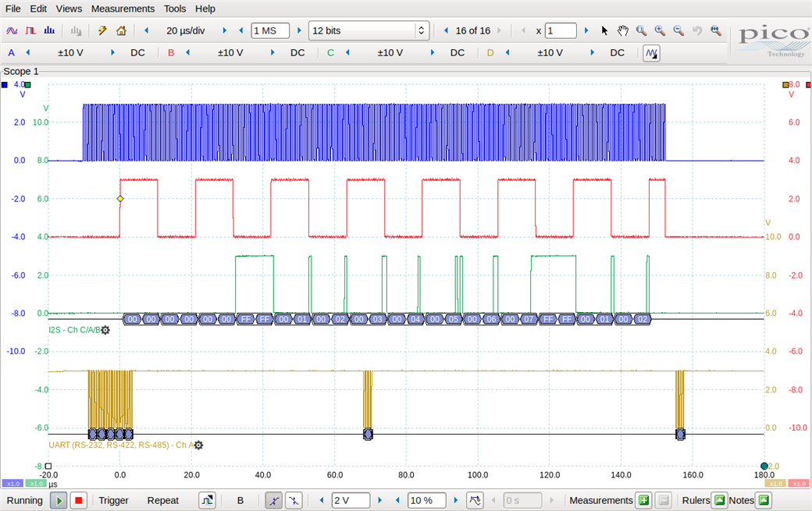Open UART decoder settings gear

pos(198,445)
